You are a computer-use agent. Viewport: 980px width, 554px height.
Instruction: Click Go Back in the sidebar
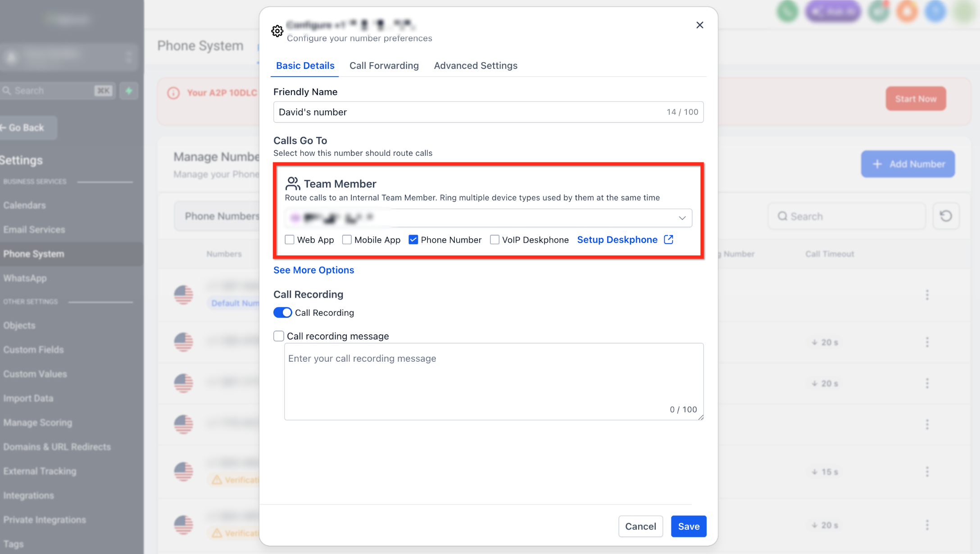tap(28, 128)
